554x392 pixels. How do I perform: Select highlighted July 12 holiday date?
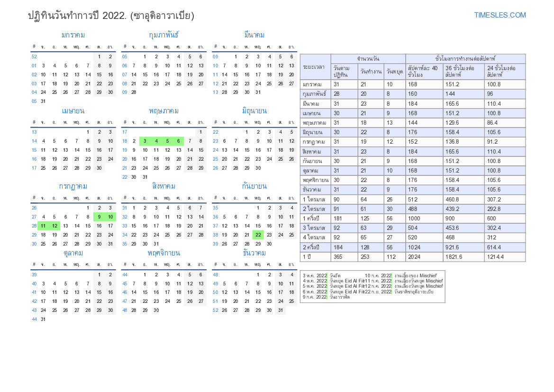tap(54, 226)
